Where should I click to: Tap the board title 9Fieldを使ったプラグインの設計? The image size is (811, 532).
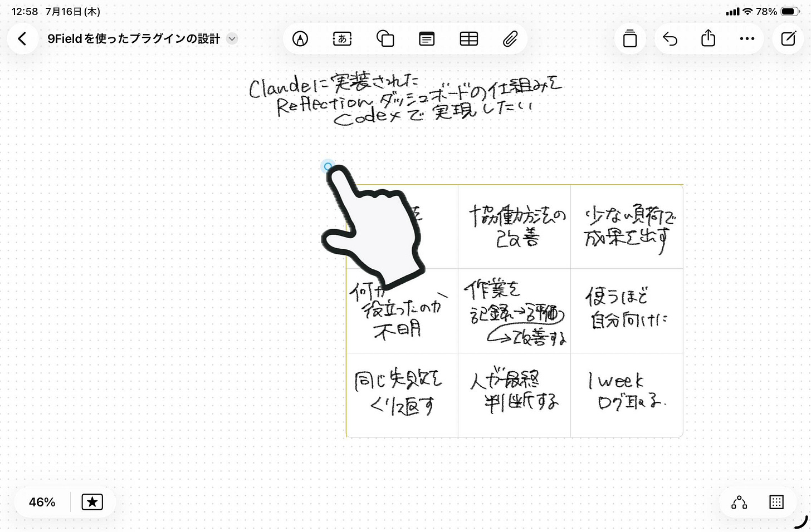[134, 39]
